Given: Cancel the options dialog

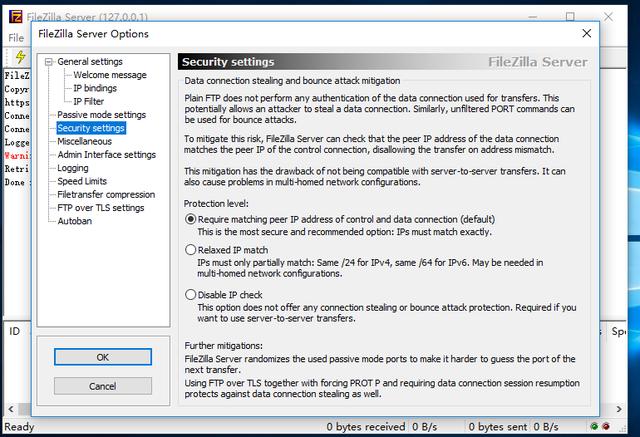Looking at the screenshot, I should pyautogui.click(x=103, y=386).
